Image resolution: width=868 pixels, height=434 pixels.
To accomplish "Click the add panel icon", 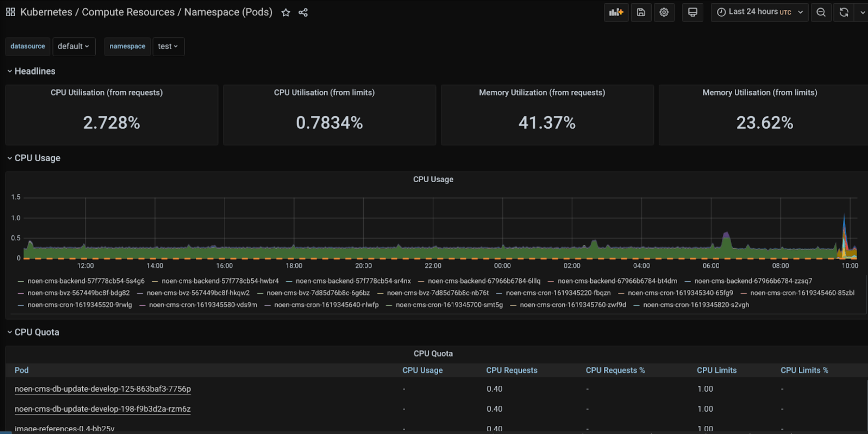I will pos(616,12).
